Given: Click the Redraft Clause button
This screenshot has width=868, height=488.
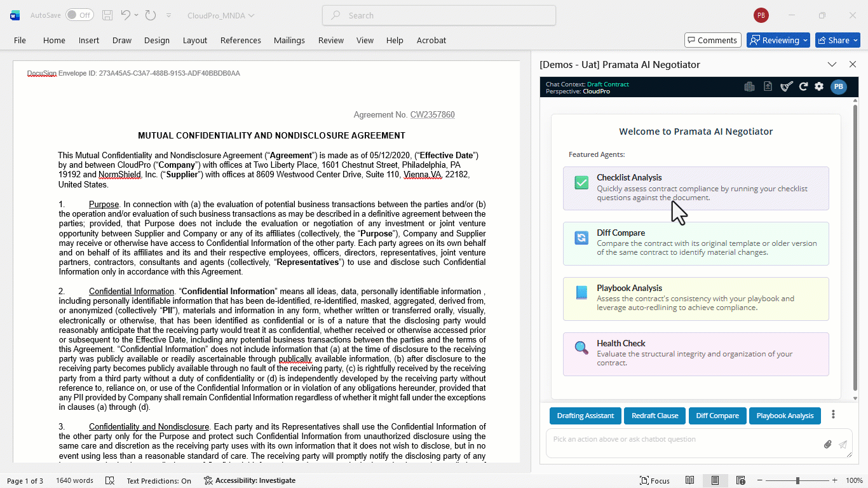Looking at the screenshot, I should pos(655,416).
